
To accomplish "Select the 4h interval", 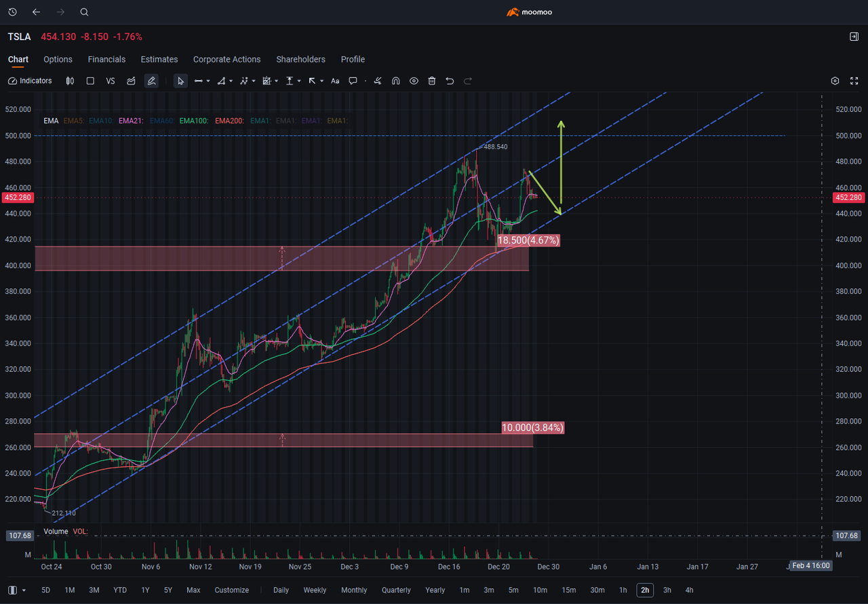I will [689, 590].
